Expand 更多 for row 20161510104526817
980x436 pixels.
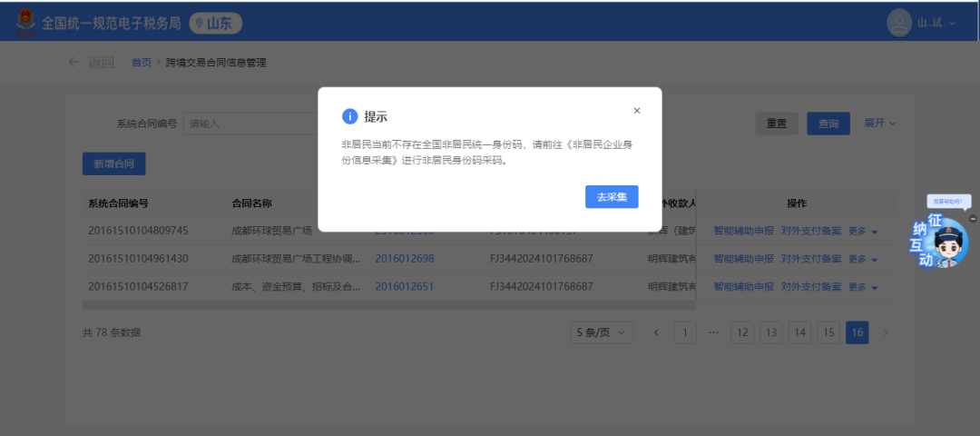(x=863, y=287)
